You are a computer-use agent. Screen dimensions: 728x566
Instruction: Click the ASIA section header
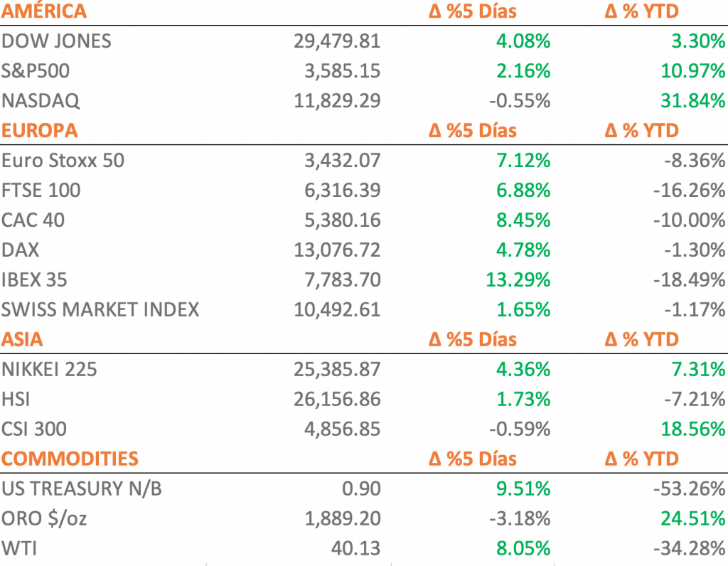22,340
